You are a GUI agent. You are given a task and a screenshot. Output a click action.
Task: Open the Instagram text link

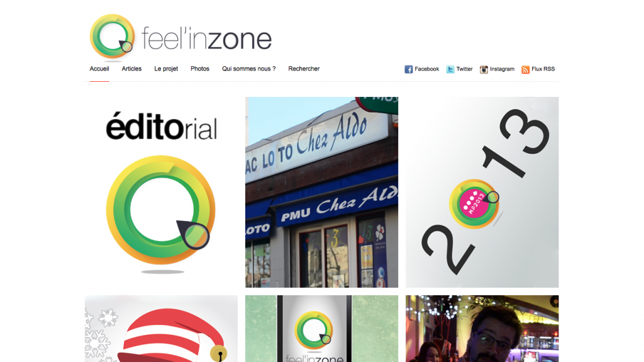point(502,69)
